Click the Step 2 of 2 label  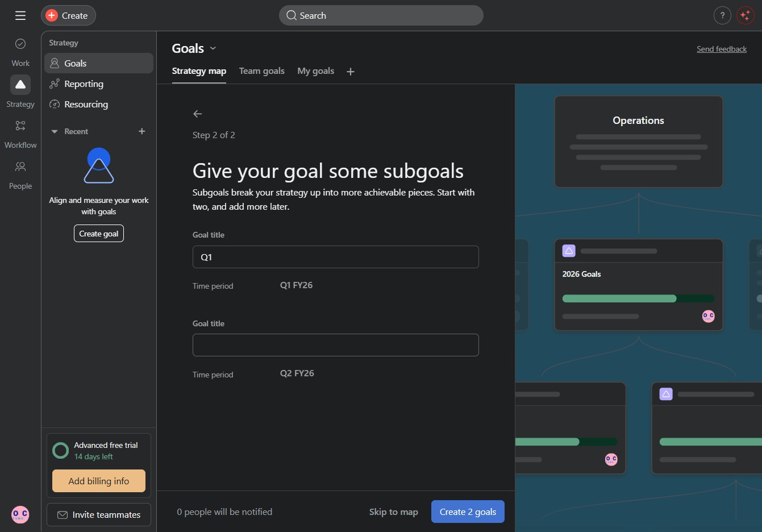[x=214, y=135]
